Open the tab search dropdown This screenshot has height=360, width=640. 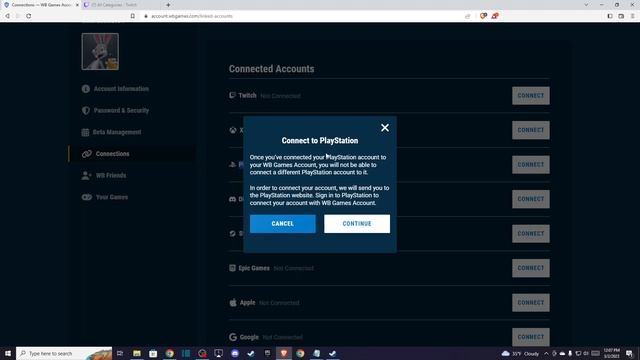586,5
